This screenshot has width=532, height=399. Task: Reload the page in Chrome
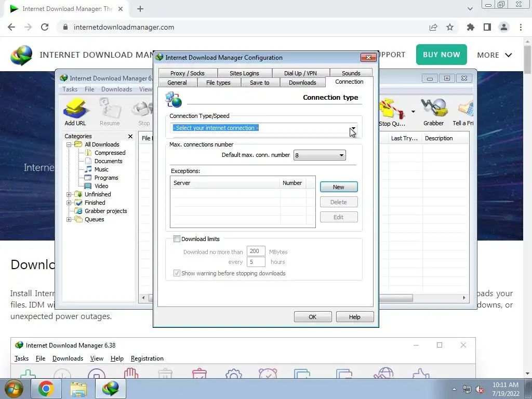pos(45,27)
